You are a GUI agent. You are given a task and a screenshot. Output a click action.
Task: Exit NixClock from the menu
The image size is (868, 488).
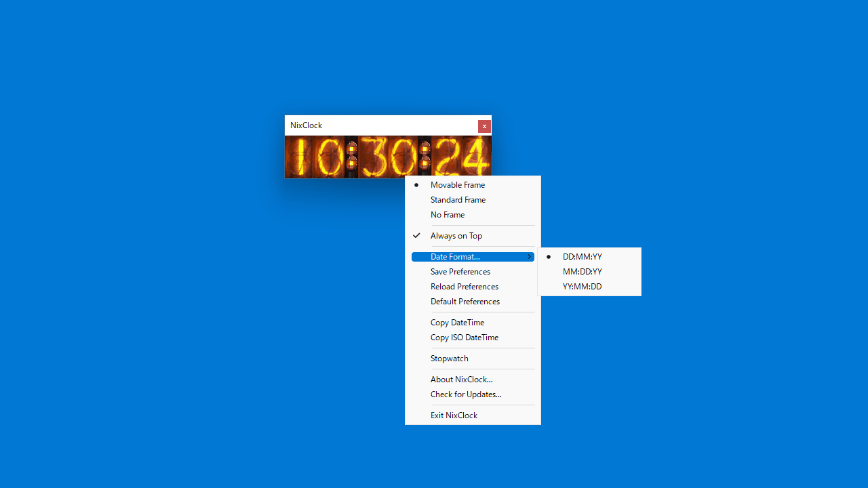[x=473, y=415]
